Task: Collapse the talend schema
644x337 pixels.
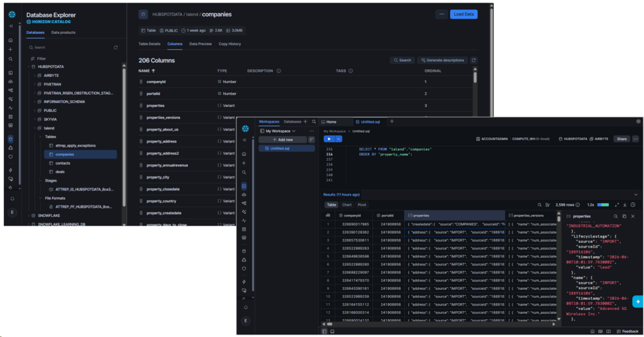Action: pyautogui.click(x=35, y=128)
